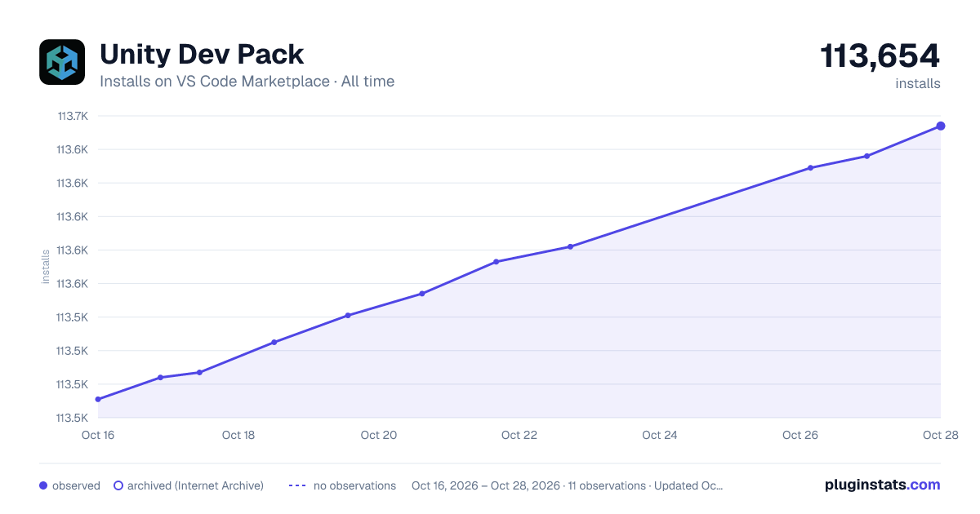The image size is (980, 514).
Task: Click the 'Oct 26' x-axis label
Action: coord(800,435)
